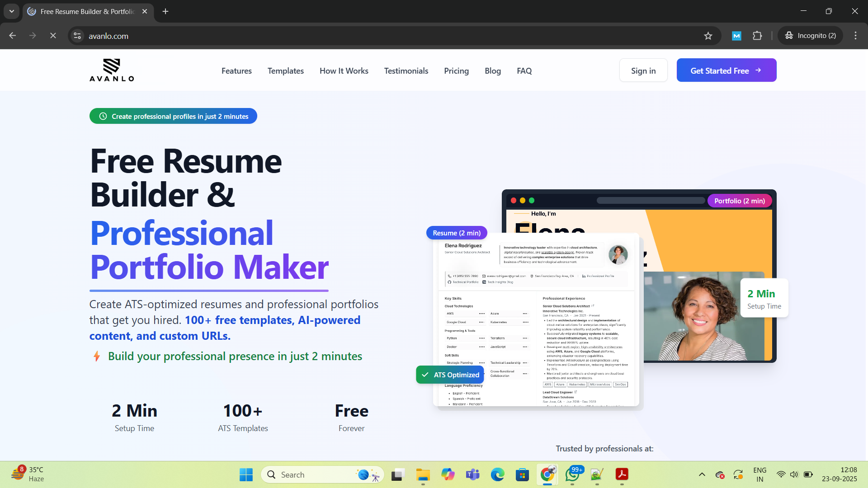This screenshot has width=868, height=488.
Task: Open Chrome three-dot menu
Action: (x=855, y=36)
